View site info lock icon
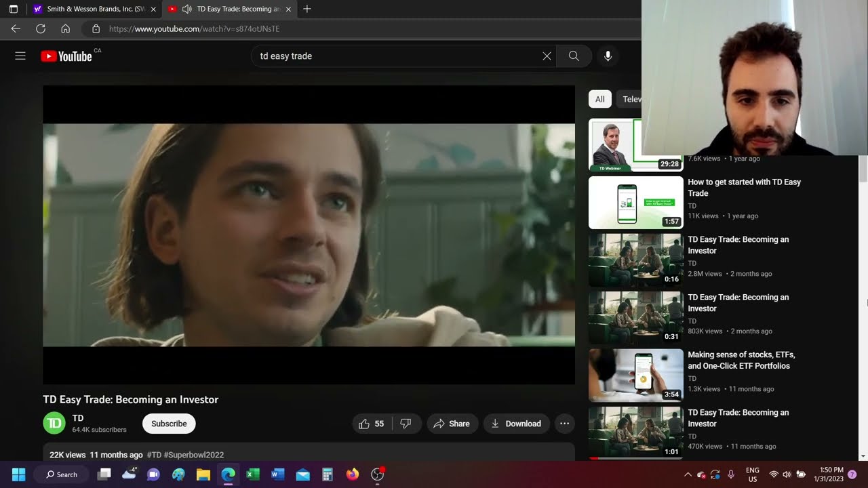 click(96, 28)
